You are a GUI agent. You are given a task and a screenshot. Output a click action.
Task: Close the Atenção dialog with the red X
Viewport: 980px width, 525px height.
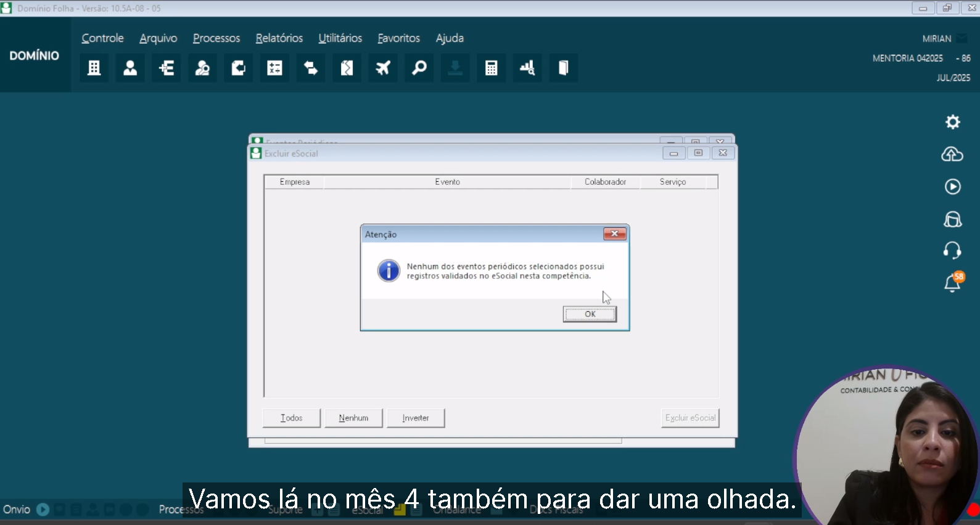coord(615,234)
